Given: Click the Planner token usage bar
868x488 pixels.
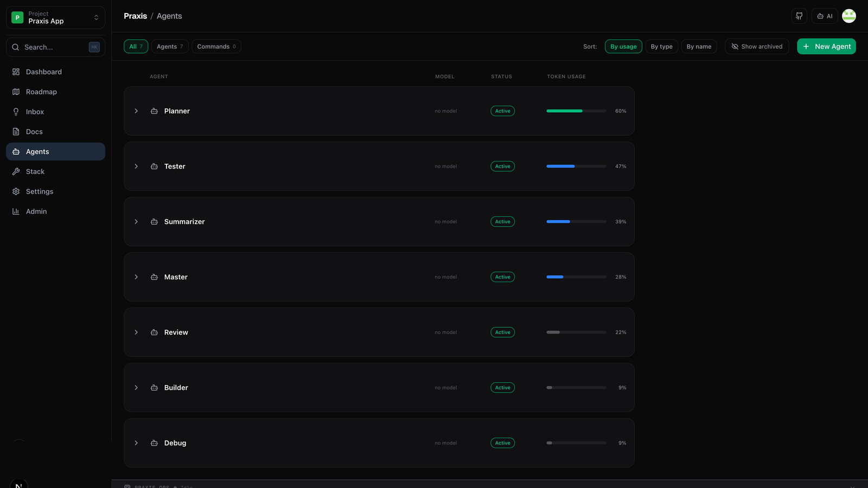Looking at the screenshot, I should (x=576, y=111).
